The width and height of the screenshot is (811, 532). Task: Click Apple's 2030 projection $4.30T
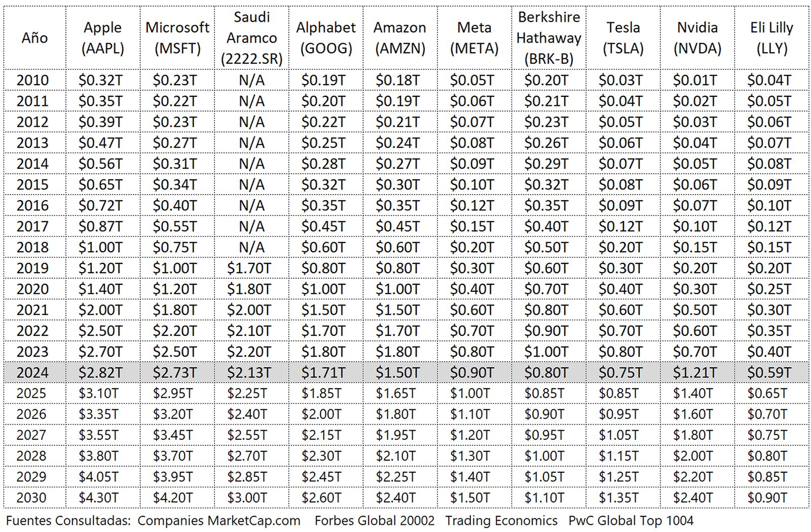pos(99,498)
